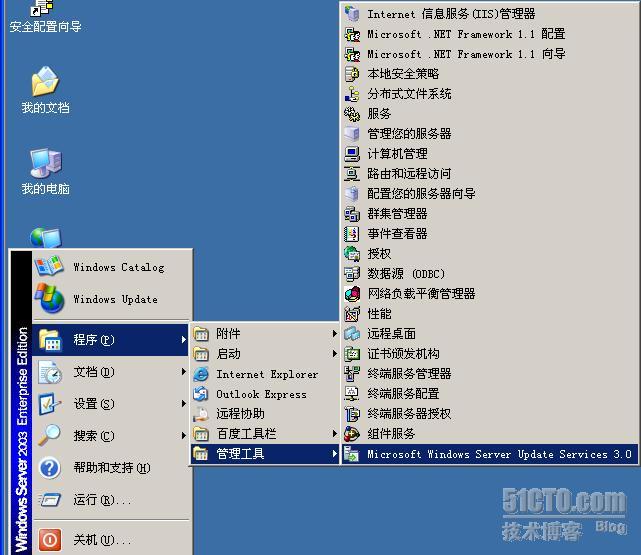Image resolution: width=641 pixels, height=555 pixels.
Task: Open Microsoft .NET Framework 1.1 向导 icon
Action: click(x=352, y=54)
